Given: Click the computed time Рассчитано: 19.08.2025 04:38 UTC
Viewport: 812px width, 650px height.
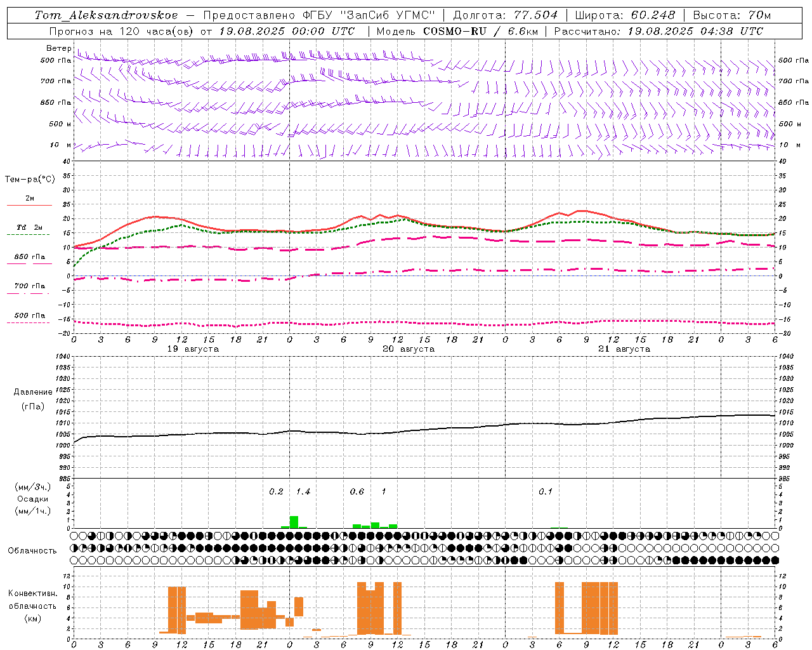Looking at the screenshot, I should [x=658, y=31].
